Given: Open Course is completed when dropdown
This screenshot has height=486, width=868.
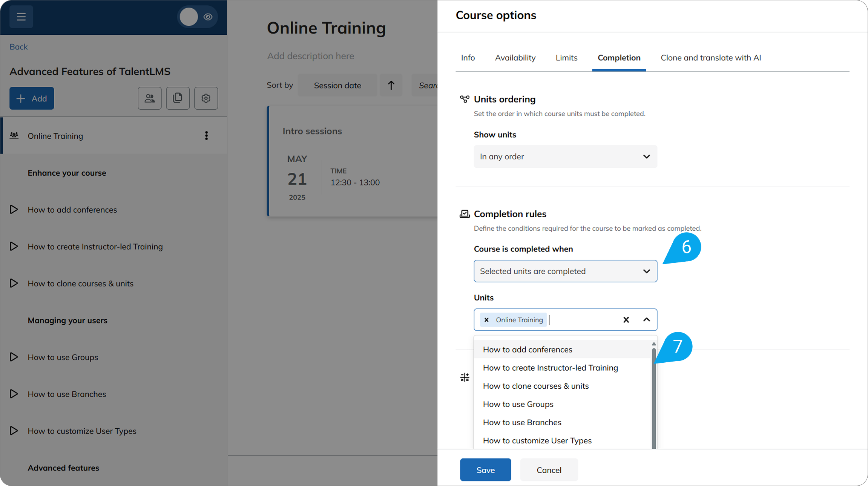Looking at the screenshot, I should tap(565, 271).
